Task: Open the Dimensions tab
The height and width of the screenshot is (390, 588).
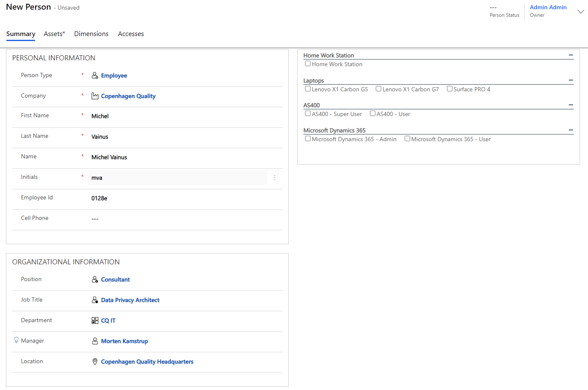Action: [91, 34]
